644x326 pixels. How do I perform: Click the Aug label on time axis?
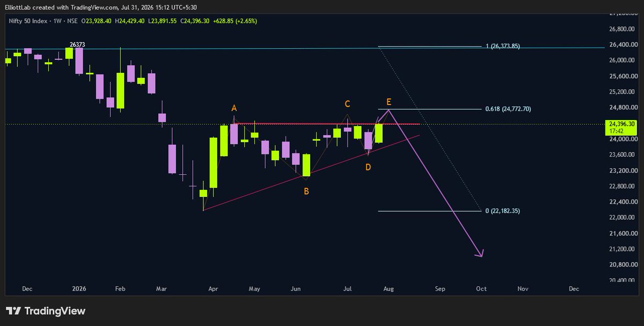[x=389, y=288]
